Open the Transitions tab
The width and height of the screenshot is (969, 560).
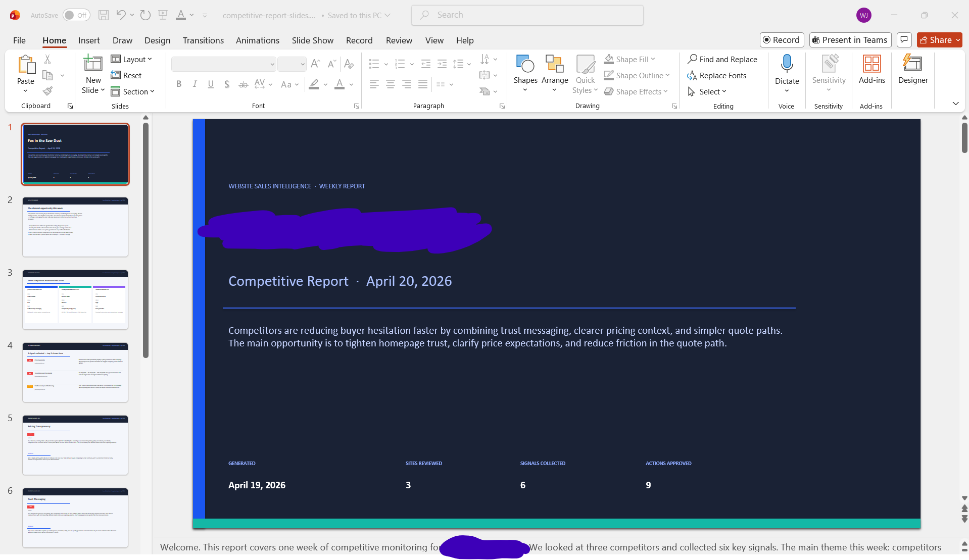click(x=203, y=40)
